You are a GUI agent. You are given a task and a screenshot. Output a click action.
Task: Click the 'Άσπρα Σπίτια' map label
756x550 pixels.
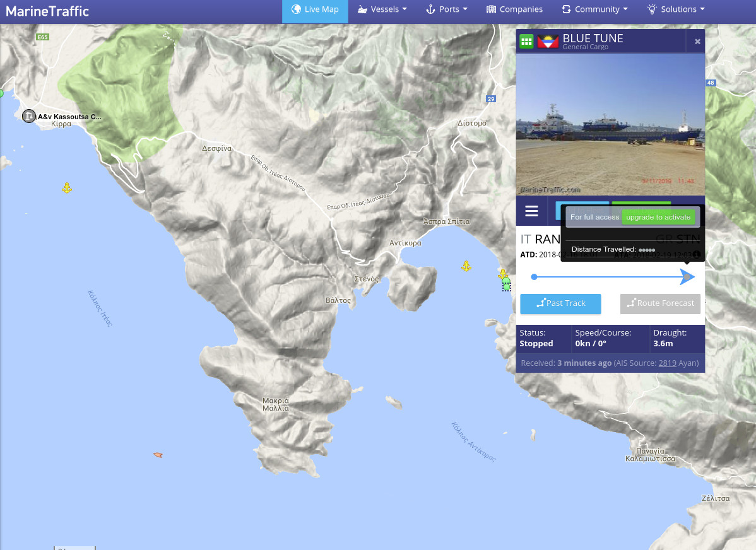[446, 222]
